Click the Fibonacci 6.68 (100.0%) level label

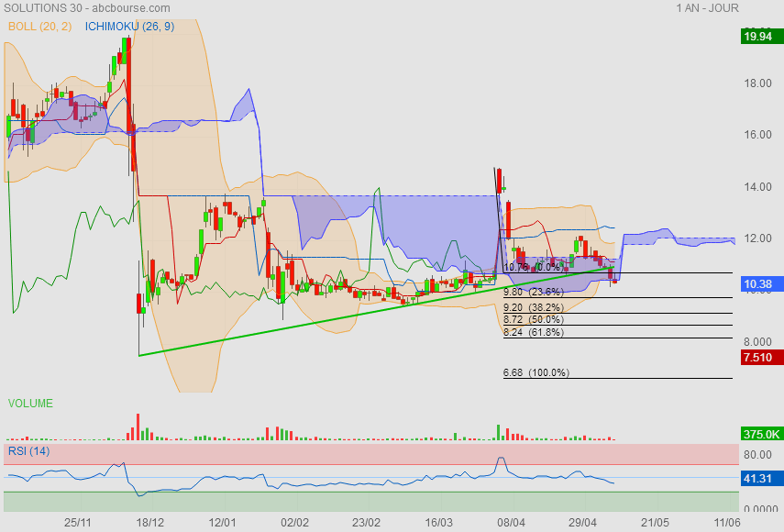point(536,372)
